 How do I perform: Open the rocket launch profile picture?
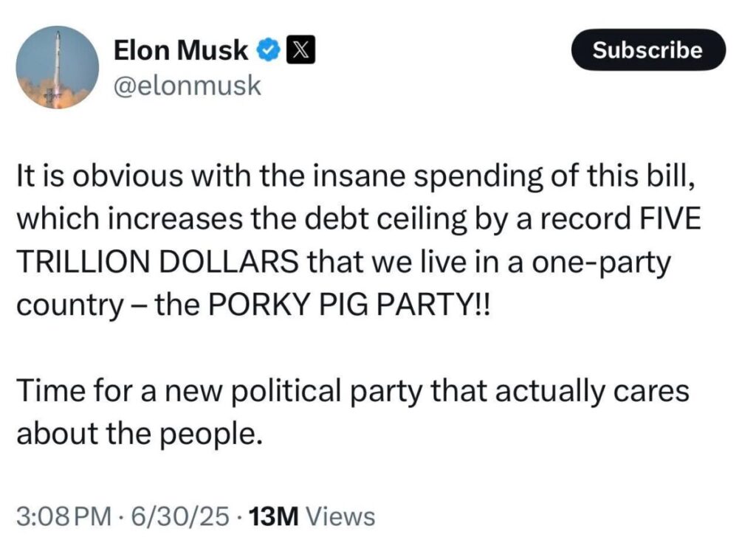point(57,68)
